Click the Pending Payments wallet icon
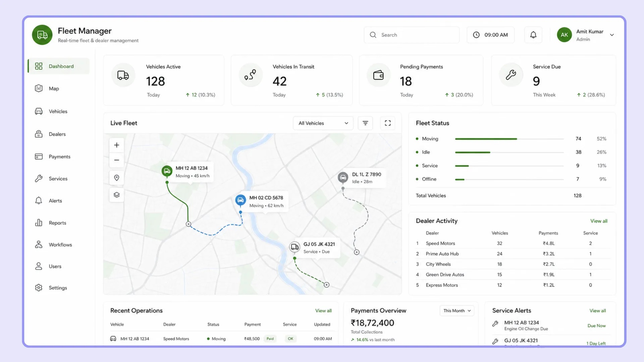Screen dimensions: 644x362 (378, 75)
